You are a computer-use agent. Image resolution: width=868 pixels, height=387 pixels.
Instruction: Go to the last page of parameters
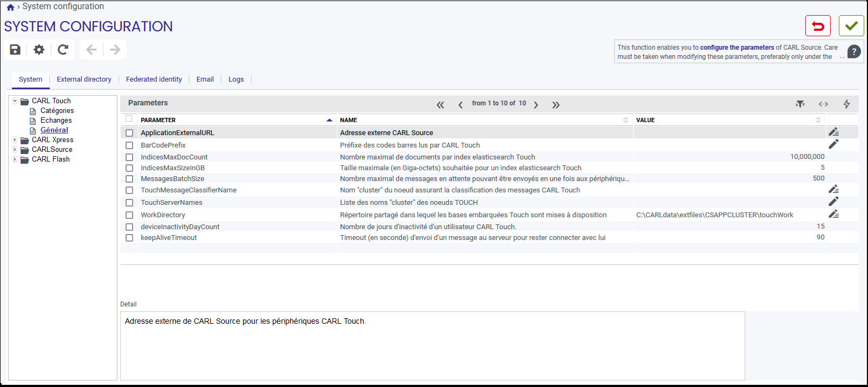click(x=556, y=105)
